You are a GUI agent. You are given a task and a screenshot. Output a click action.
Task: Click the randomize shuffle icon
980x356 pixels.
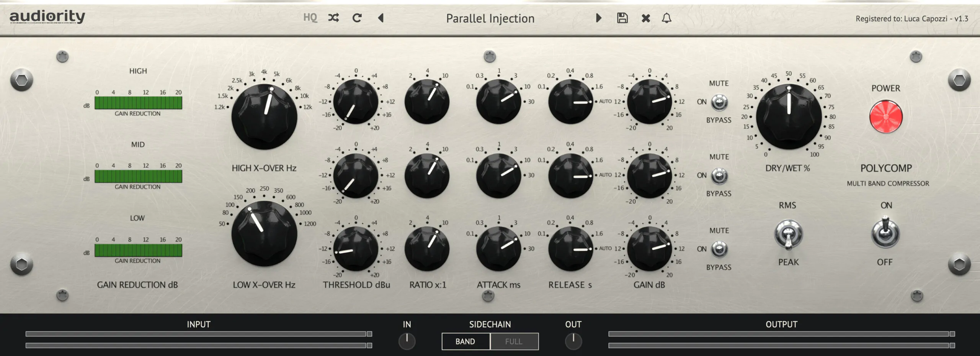(333, 18)
